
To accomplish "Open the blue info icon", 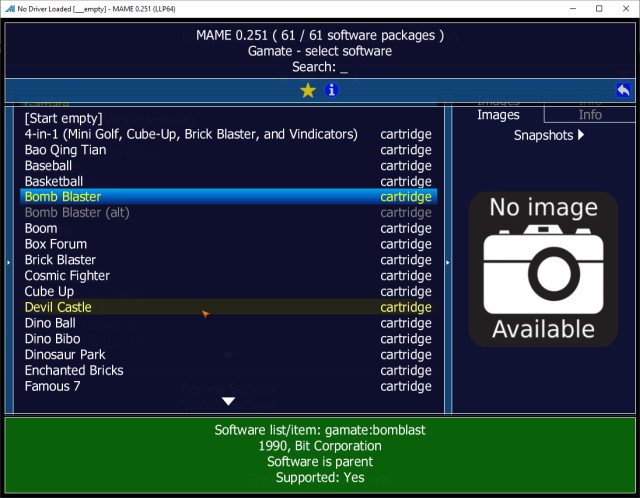I will pyautogui.click(x=331, y=90).
